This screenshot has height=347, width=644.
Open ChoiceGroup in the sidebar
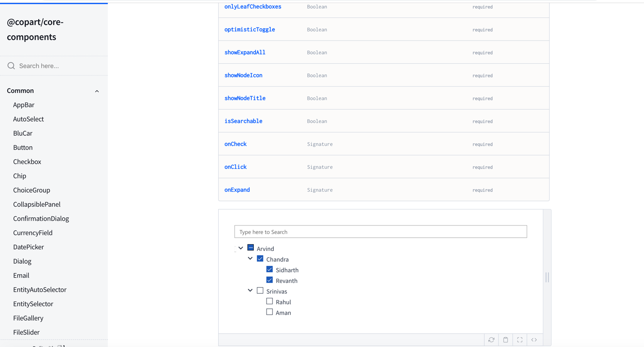[32, 190]
